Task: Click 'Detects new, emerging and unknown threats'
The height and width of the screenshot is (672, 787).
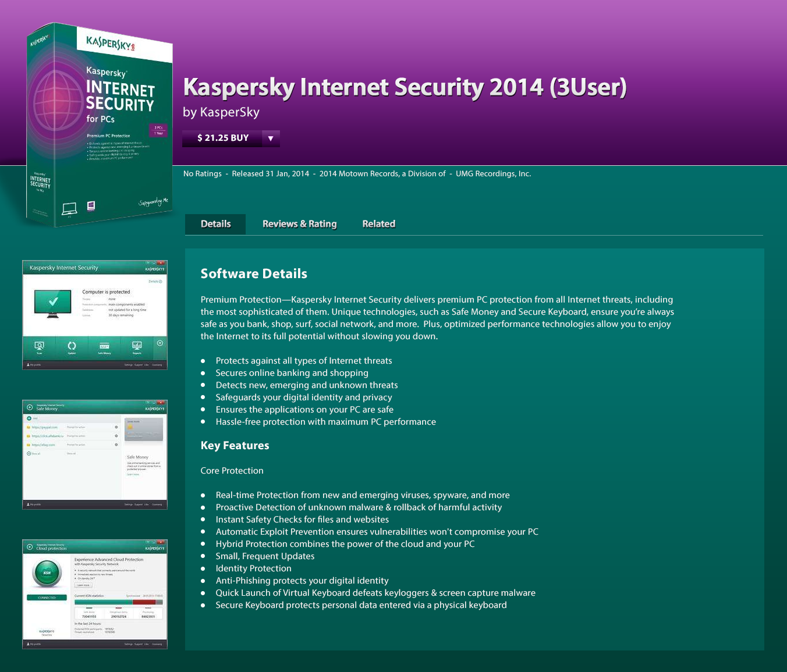Action: [x=307, y=385]
